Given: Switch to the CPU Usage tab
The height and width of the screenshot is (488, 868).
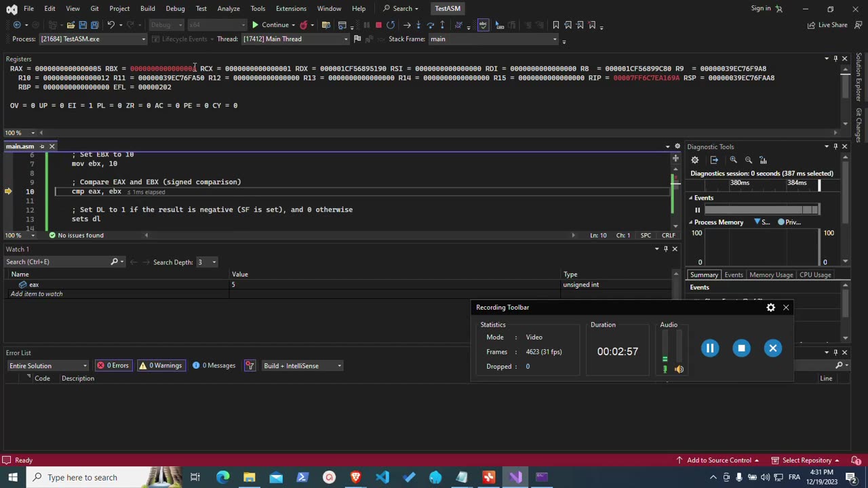Looking at the screenshot, I should [x=815, y=275].
